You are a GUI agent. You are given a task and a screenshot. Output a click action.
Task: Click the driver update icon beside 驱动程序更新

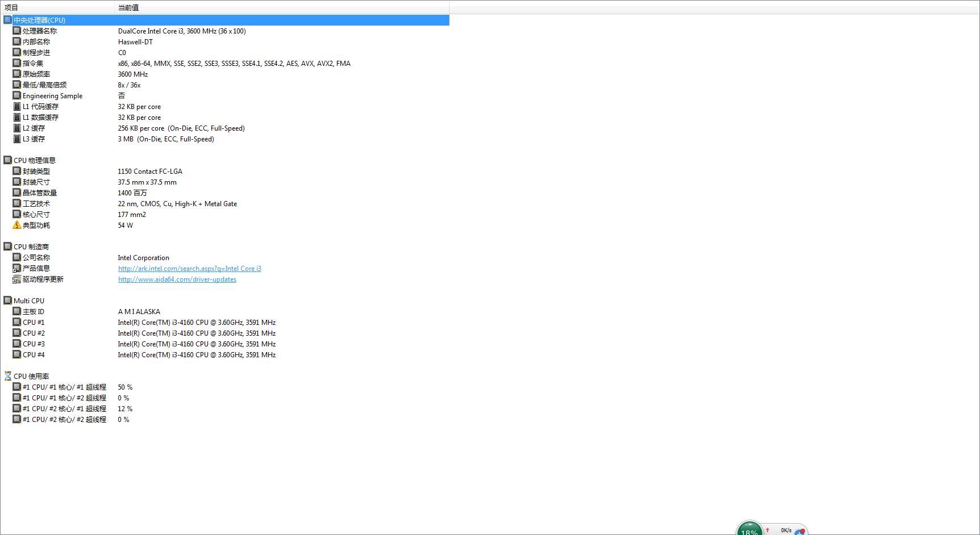click(x=17, y=279)
